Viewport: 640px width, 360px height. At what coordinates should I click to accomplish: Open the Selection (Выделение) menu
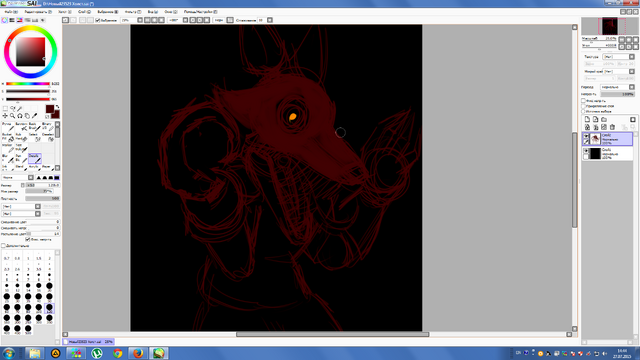[x=108, y=12]
